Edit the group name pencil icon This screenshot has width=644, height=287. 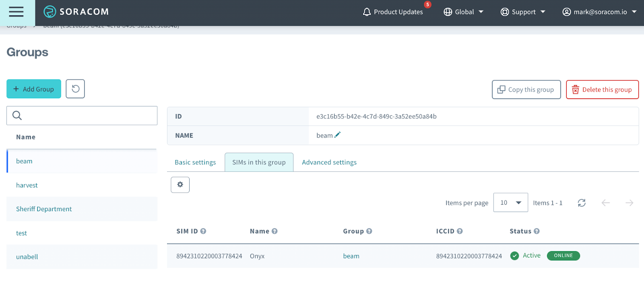(x=337, y=135)
